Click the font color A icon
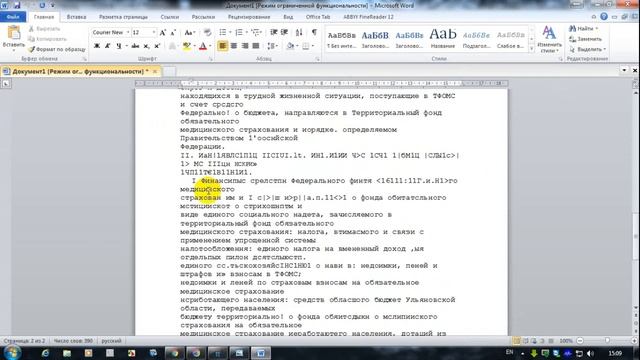Screen dimensions: 640x360 coord(203,46)
